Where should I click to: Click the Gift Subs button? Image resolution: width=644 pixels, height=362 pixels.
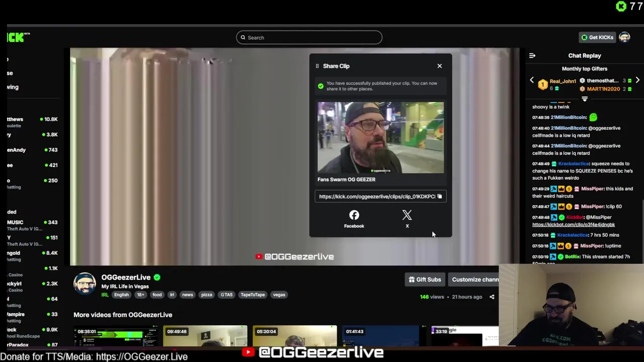click(x=425, y=280)
